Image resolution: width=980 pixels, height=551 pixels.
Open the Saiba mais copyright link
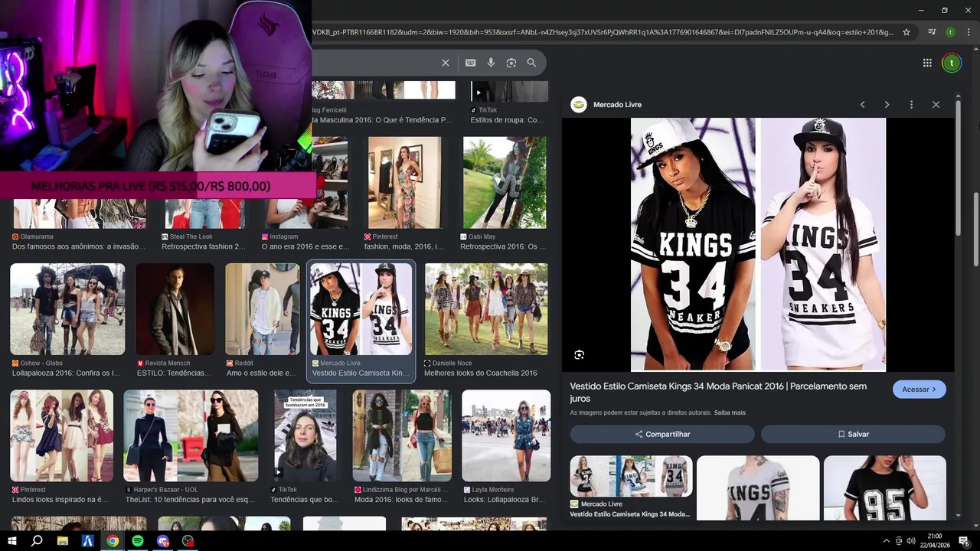(x=730, y=412)
